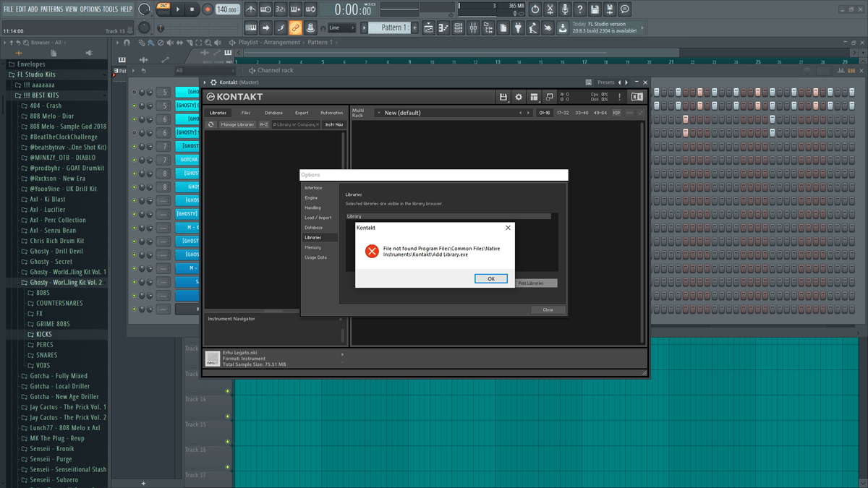Open the FL Studio mixer view icon

pos(473,27)
